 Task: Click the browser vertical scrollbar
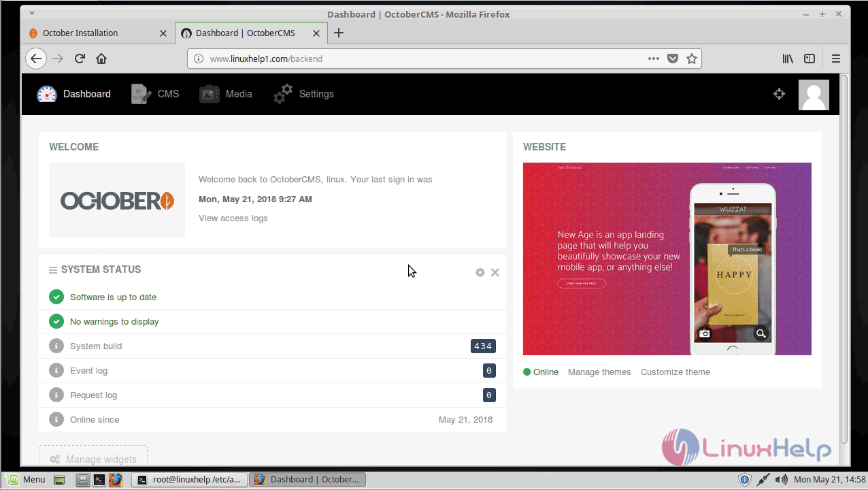tap(844, 259)
